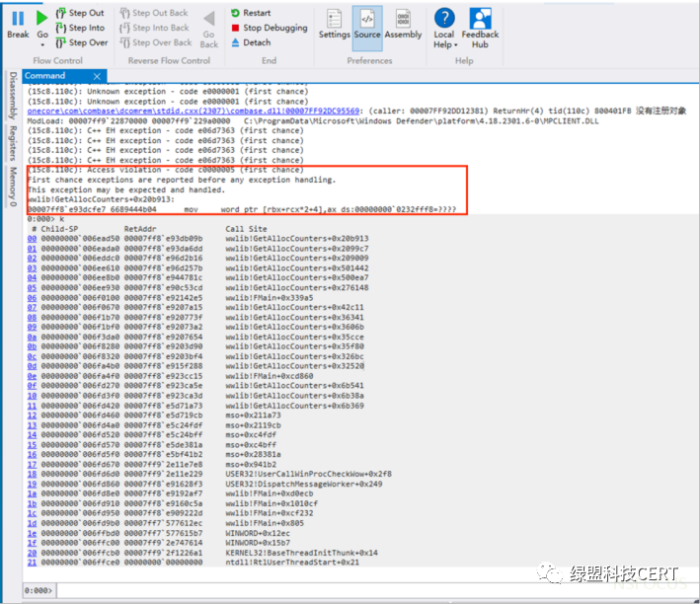Click stack frame 18 link
The height and width of the screenshot is (604, 700).
click(x=32, y=474)
